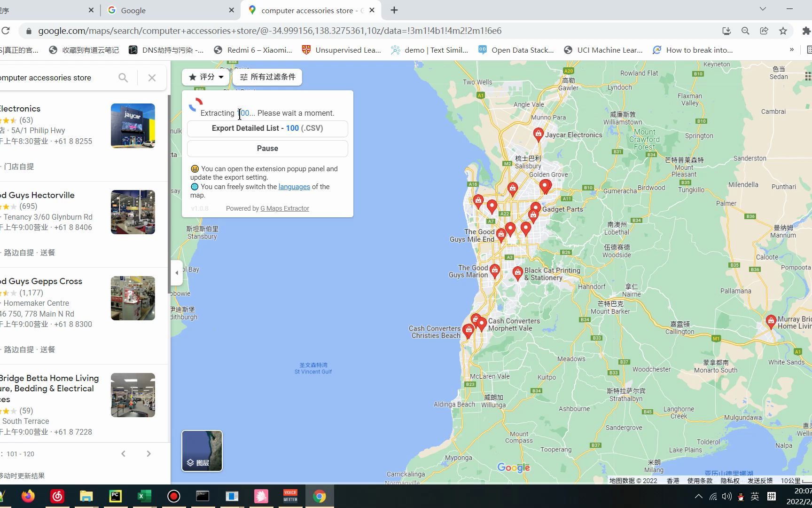Image resolution: width=812 pixels, height=508 pixels.
Task: Open the all filters button
Action: tap(267, 77)
